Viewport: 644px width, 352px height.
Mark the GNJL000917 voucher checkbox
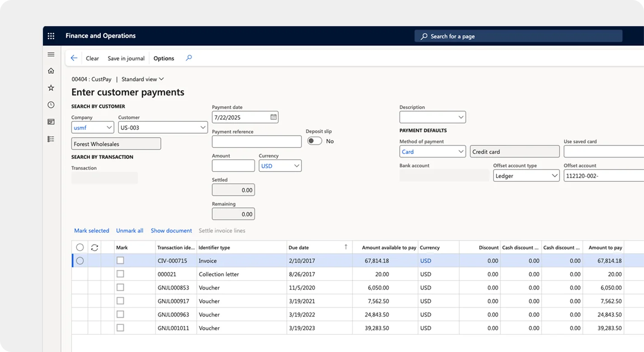120,301
